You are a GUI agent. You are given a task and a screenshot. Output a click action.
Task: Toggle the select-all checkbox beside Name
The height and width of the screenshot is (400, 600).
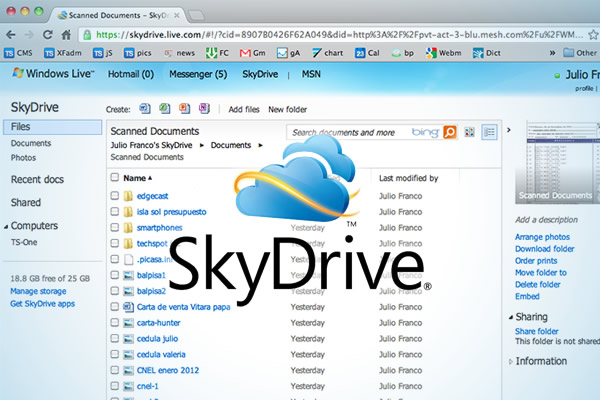pyautogui.click(x=115, y=177)
